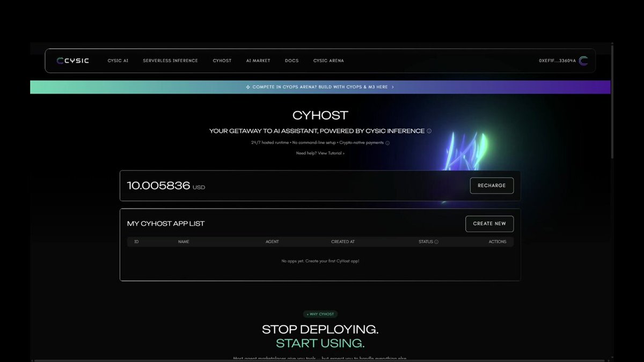Image resolution: width=644 pixels, height=362 pixels.
Task: Open Docs navigation link
Action: (292, 61)
